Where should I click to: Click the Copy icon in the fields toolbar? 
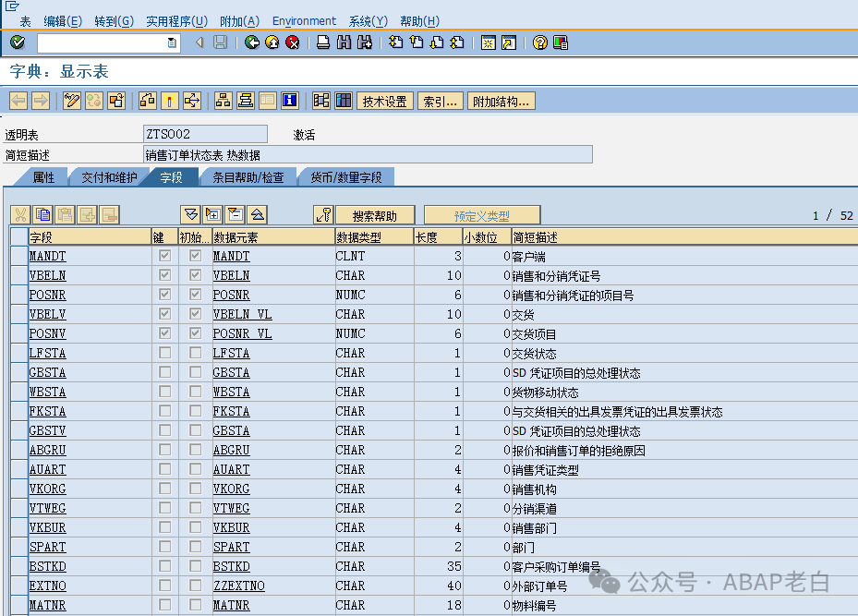pos(42,214)
